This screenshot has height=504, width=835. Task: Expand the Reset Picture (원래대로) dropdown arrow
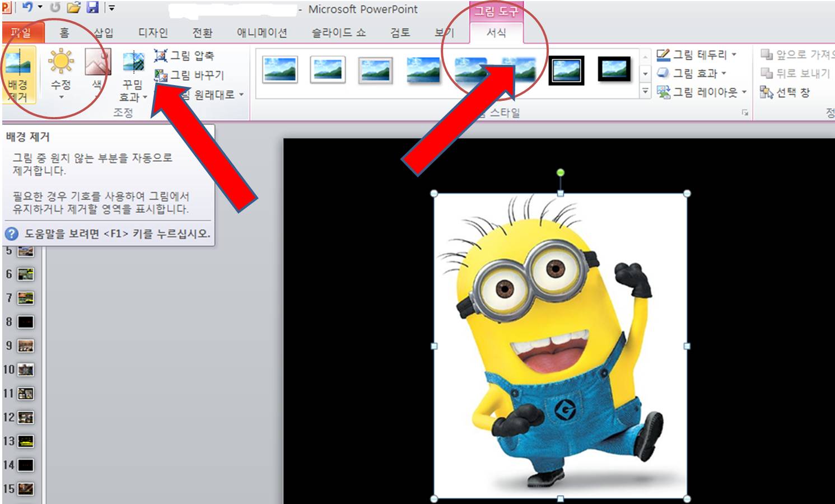pos(241,95)
